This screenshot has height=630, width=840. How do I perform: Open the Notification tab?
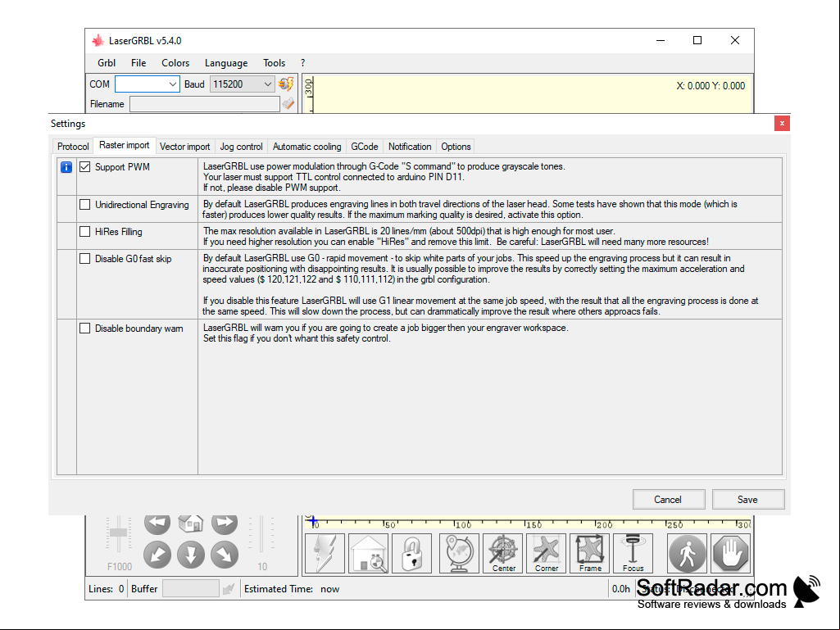410,147
